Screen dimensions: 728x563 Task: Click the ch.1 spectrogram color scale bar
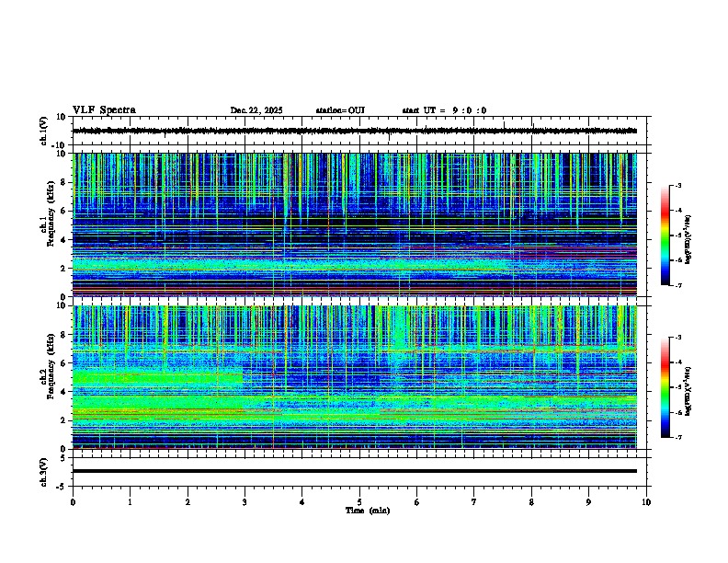pyautogui.click(x=665, y=236)
